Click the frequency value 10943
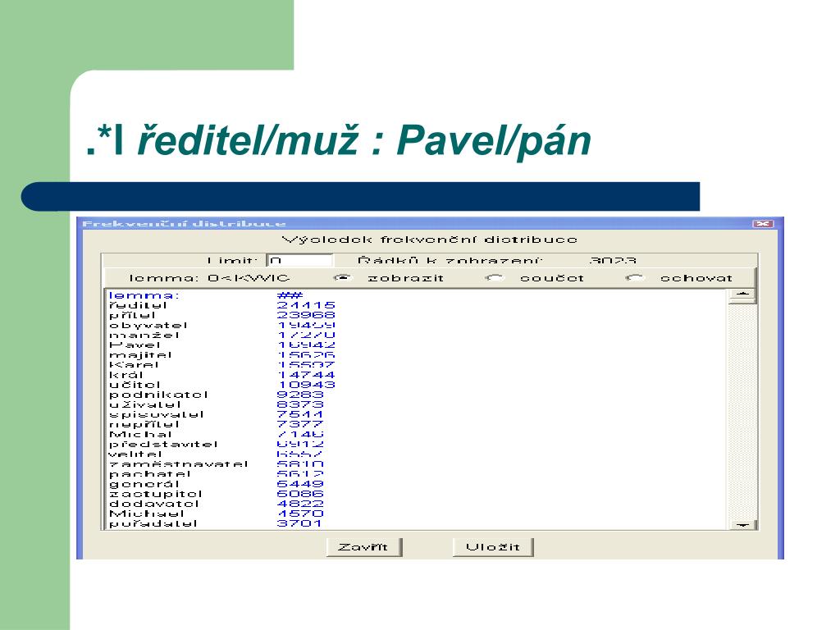Image resolution: width=840 pixels, height=630 pixels. [306, 385]
